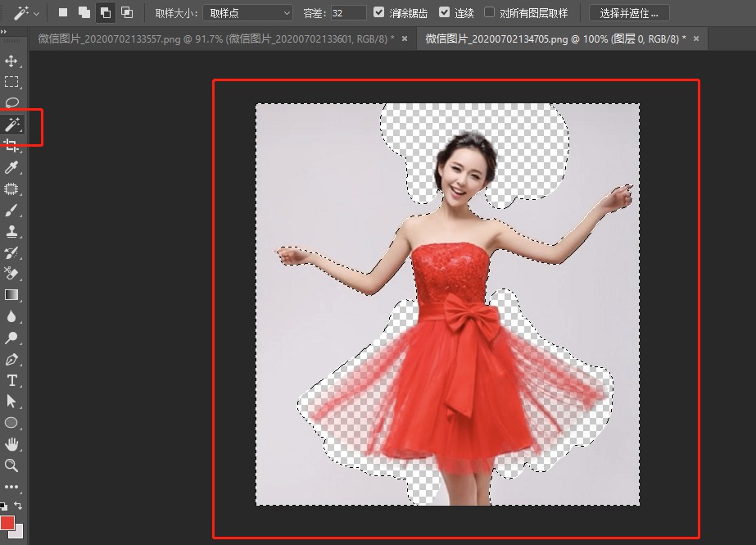Open the 取样点 sample size dropdown
The height and width of the screenshot is (545, 756).
[x=246, y=12]
